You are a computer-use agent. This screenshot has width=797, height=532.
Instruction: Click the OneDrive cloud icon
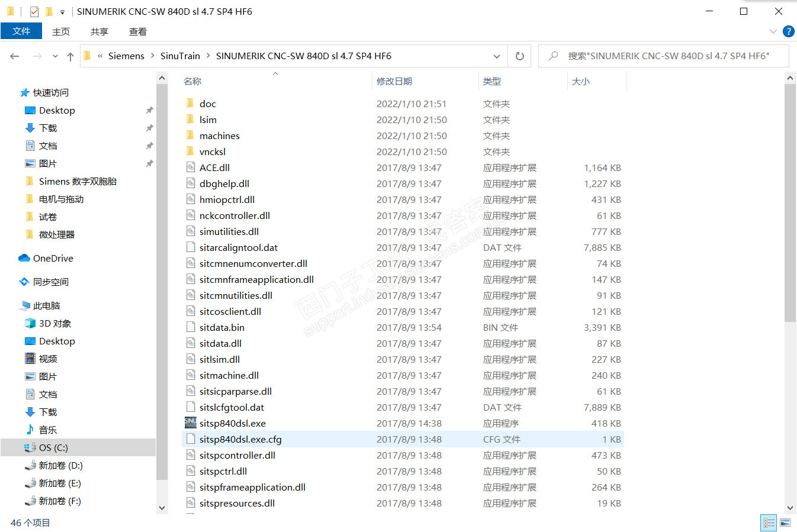(x=24, y=258)
